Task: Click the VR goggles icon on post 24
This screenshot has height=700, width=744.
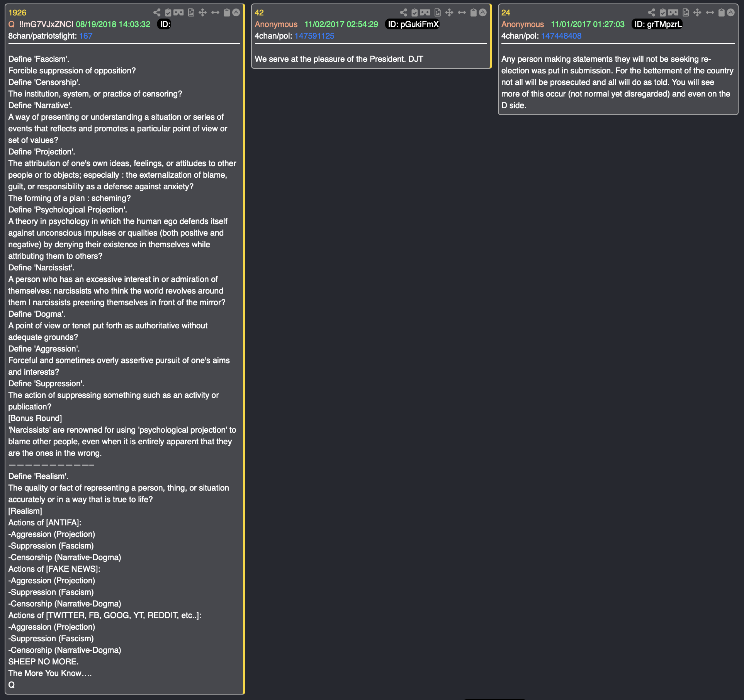Action: 673,13
